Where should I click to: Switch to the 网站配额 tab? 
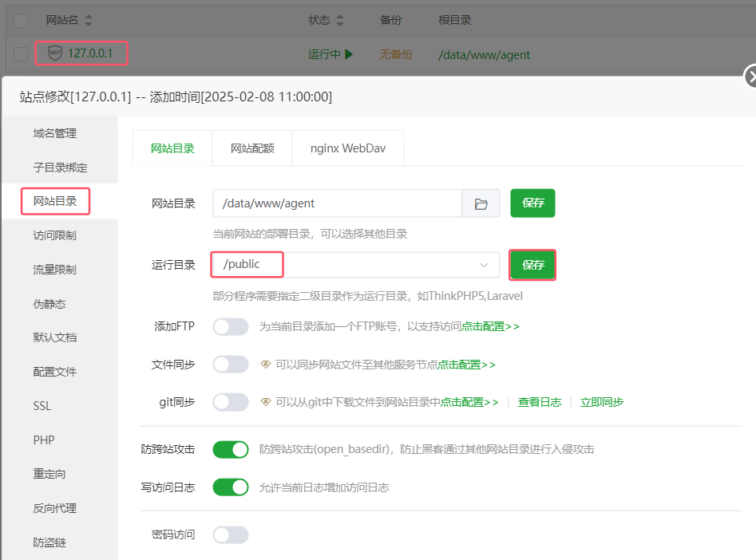click(x=252, y=148)
